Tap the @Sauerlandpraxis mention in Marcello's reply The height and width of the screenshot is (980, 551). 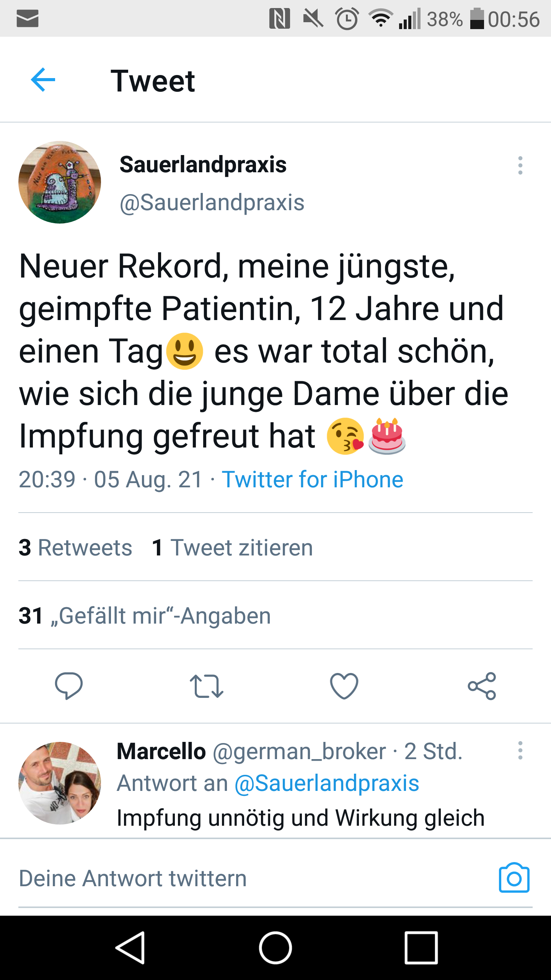[327, 783]
